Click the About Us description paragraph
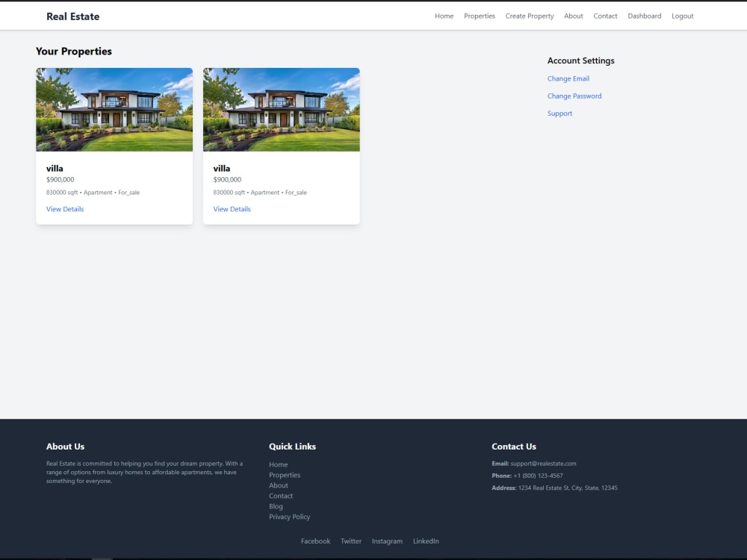Viewport: 747px width, 560px height. 144,472
